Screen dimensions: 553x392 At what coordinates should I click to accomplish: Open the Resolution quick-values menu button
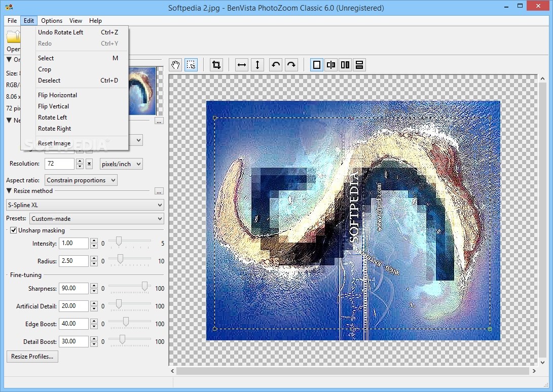tap(89, 164)
